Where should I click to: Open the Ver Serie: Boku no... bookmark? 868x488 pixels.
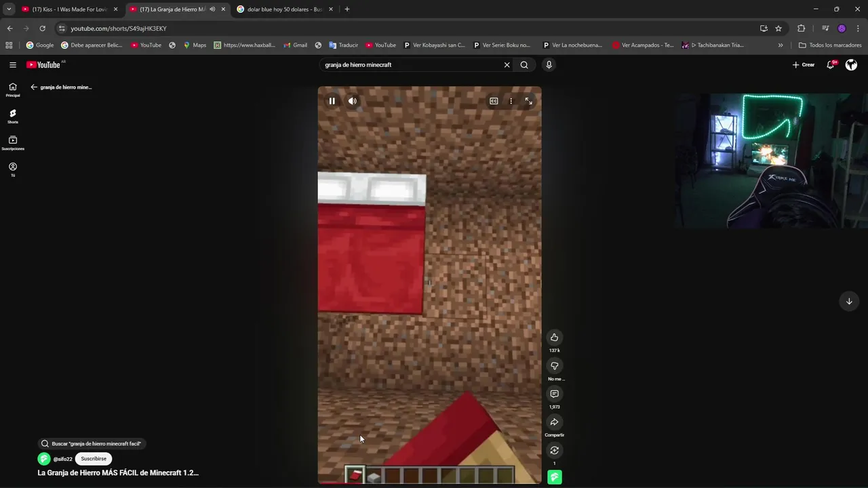pyautogui.click(x=501, y=45)
